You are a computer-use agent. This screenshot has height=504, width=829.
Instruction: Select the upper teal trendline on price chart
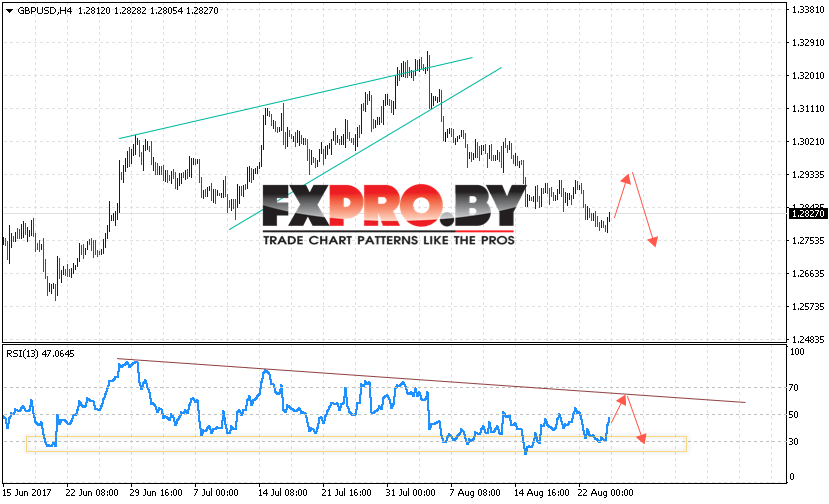tap(296, 98)
